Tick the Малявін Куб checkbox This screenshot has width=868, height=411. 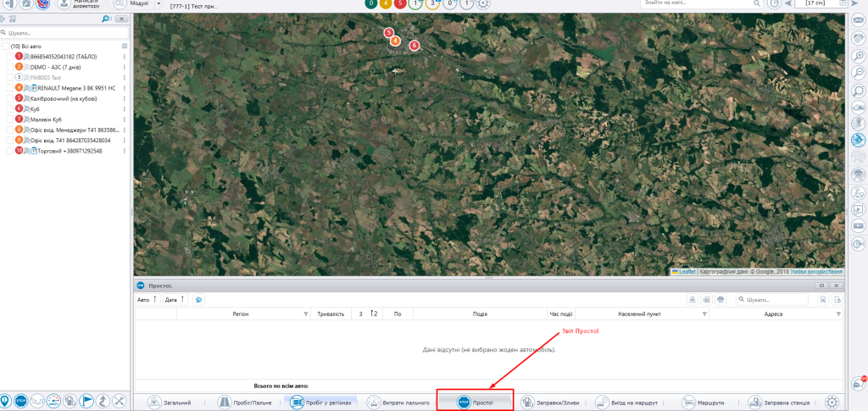tap(9, 119)
